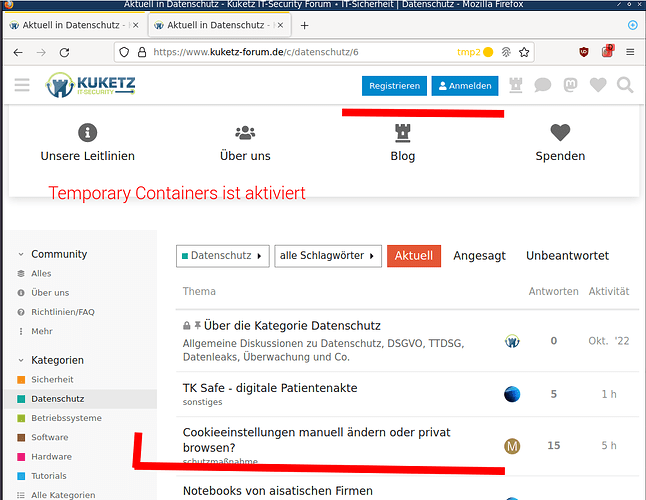
Task: Switch to the Unbeantwortet tab
Action: (x=567, y=256)
